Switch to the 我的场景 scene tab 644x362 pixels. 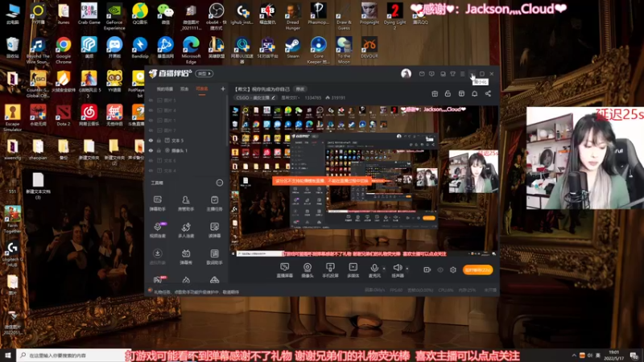(x=165, y=88)
